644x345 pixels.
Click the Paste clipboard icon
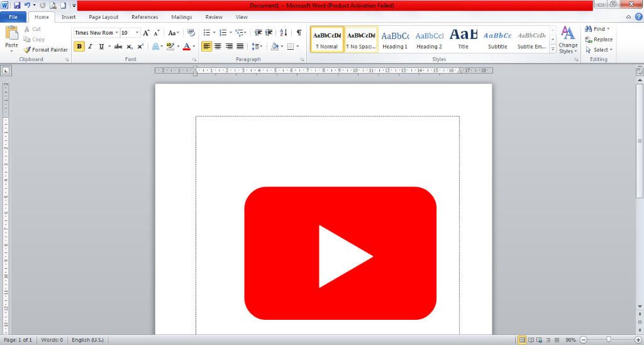pos(11,33)
